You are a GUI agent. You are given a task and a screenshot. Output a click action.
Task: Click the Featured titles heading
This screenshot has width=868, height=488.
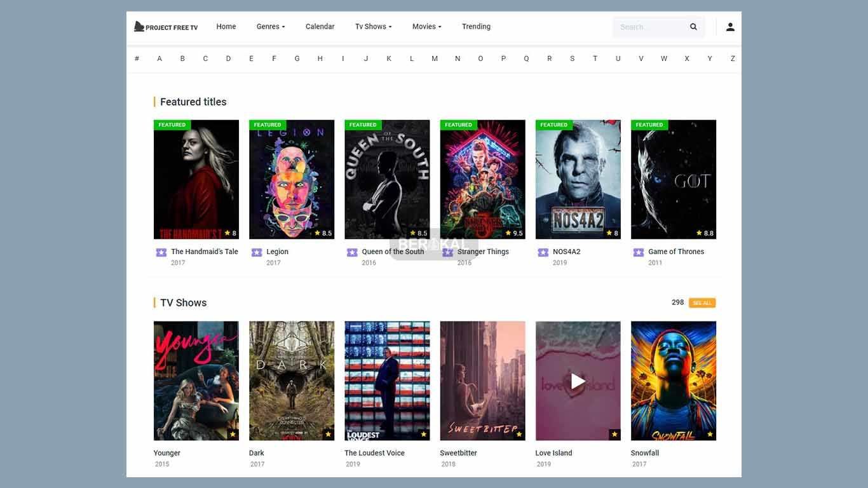[x=193, y=102]
